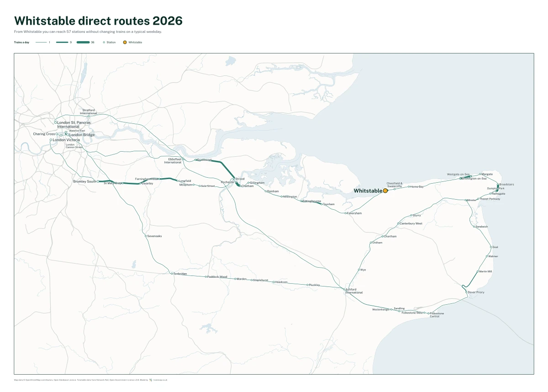
Task: Click the London St. Pancras International station circle
Action: click(x=55, y=122)
